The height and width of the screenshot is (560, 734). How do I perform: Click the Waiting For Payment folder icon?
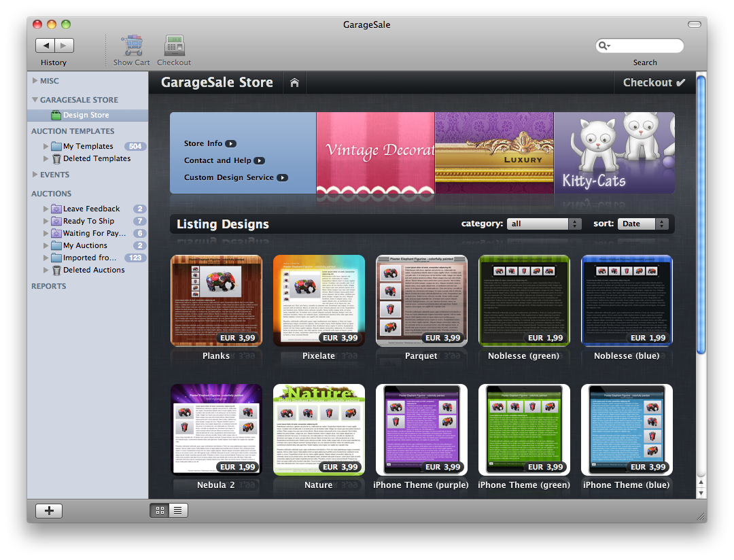56,233
